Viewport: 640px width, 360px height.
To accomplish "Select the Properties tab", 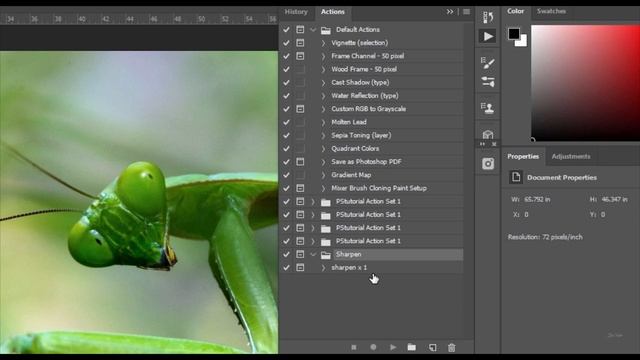I will tap(523, 157).
